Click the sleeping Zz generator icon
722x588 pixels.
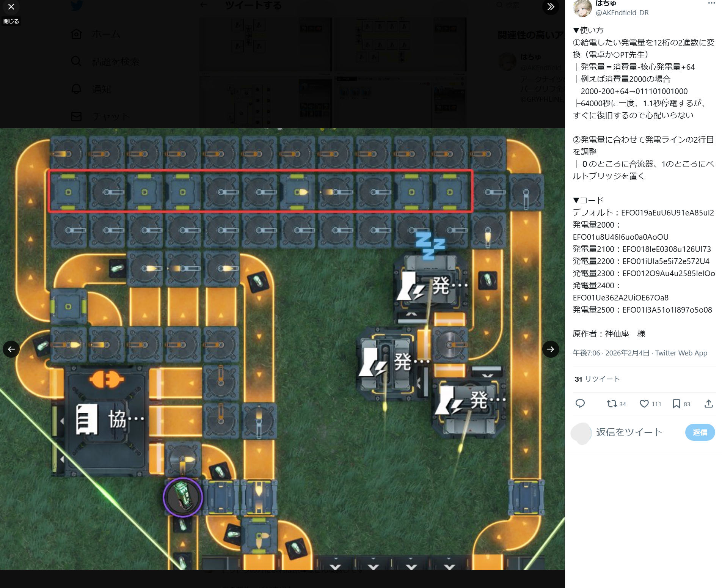430,245
